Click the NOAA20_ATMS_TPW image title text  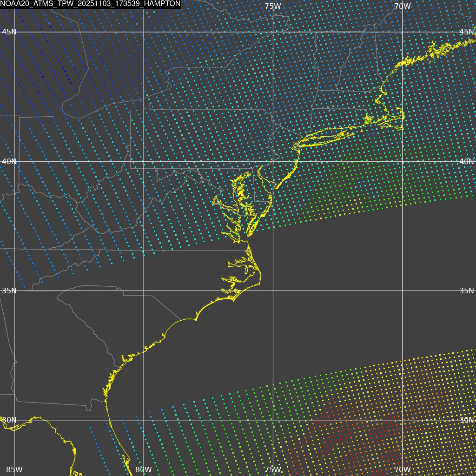click(x=90, y=4)
